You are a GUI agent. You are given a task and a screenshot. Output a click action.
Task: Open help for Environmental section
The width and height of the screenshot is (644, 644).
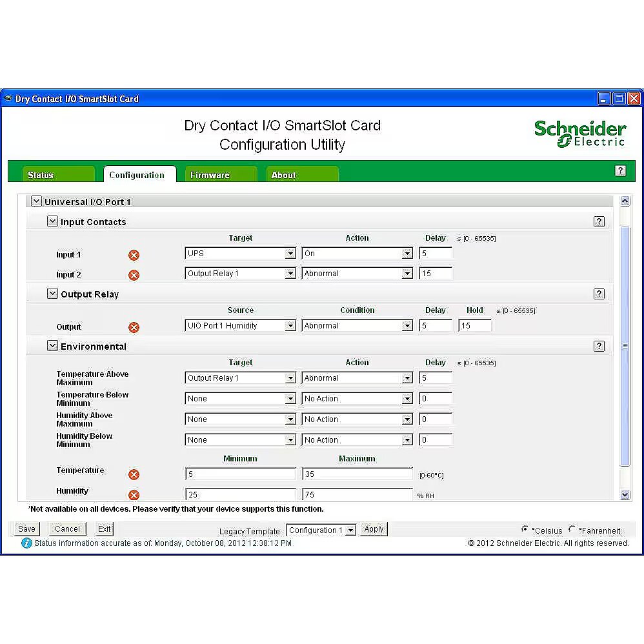pos(599,347)
